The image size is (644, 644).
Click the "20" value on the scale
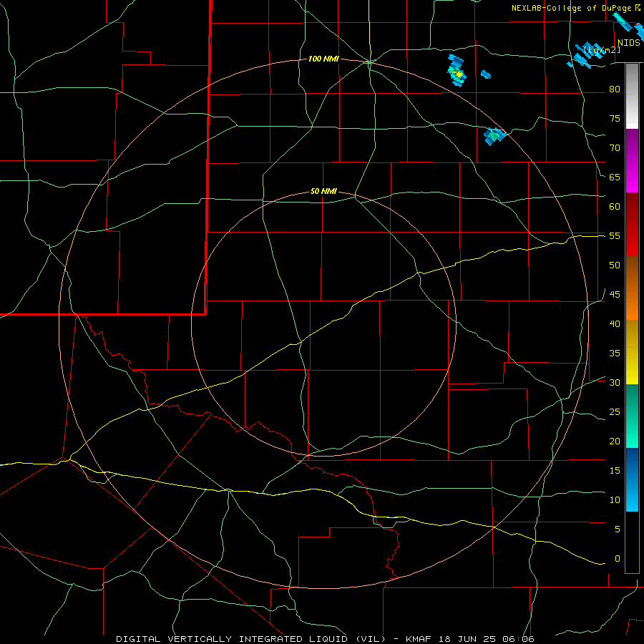coord(615,441)
